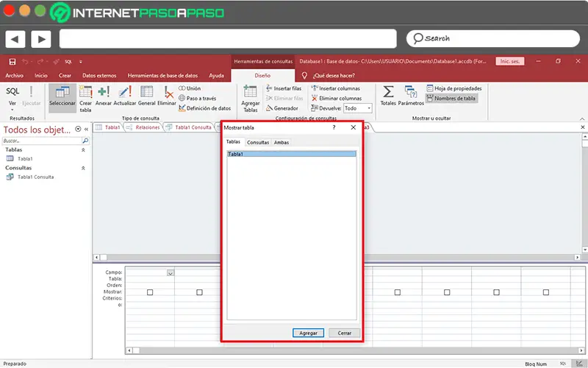Switch to Ambas tab in Mostrar tabla

(x=282, y=142)
